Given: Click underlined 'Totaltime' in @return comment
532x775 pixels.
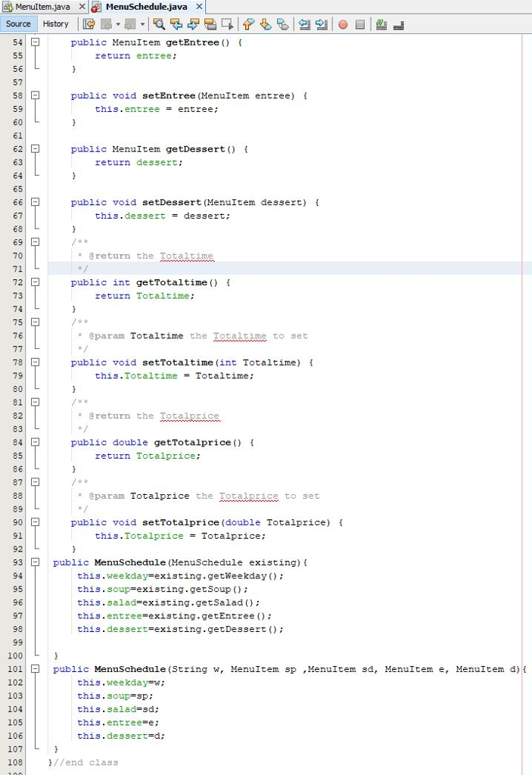Looking at the screenshot, I should click(186, 256).
